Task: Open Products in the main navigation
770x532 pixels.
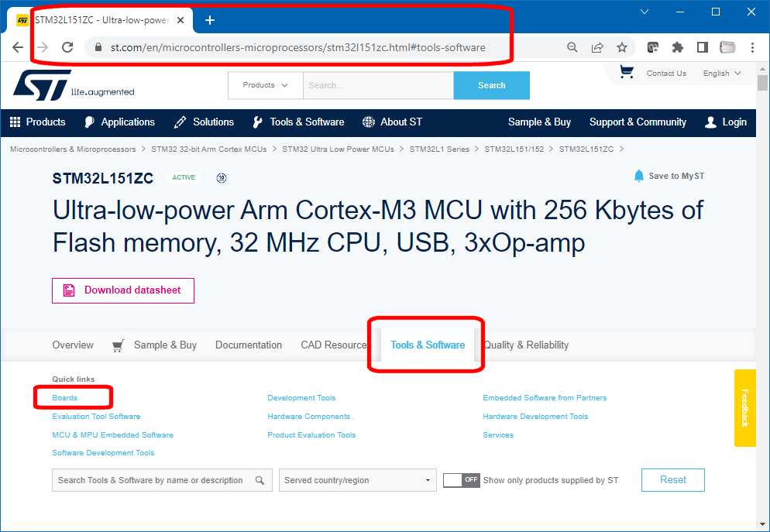Action: click(46, 122)
